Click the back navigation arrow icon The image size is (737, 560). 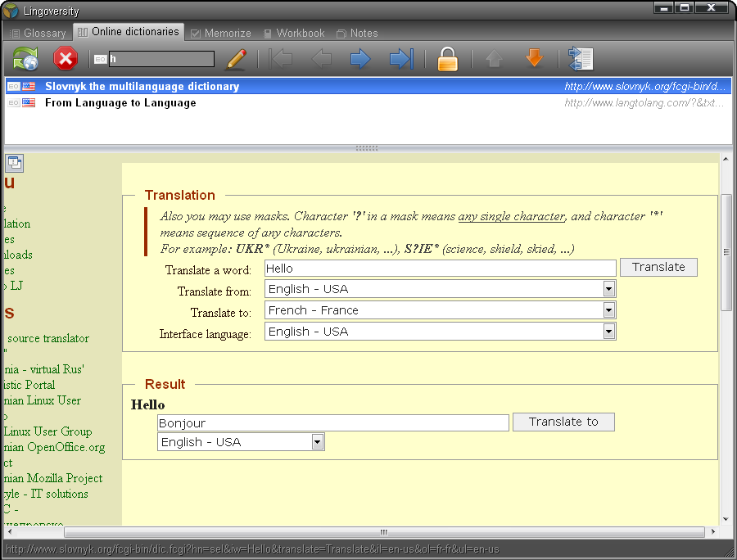321,59
